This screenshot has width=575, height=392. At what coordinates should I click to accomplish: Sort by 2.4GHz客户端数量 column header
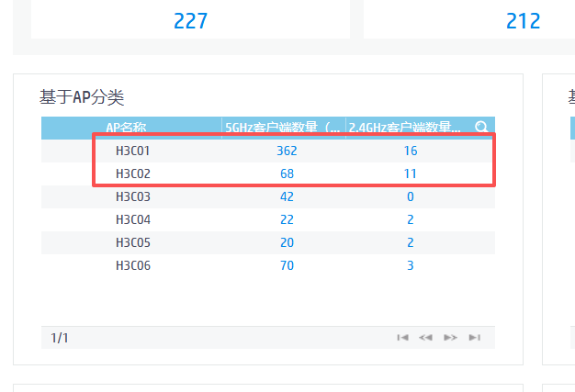[405, 128]
